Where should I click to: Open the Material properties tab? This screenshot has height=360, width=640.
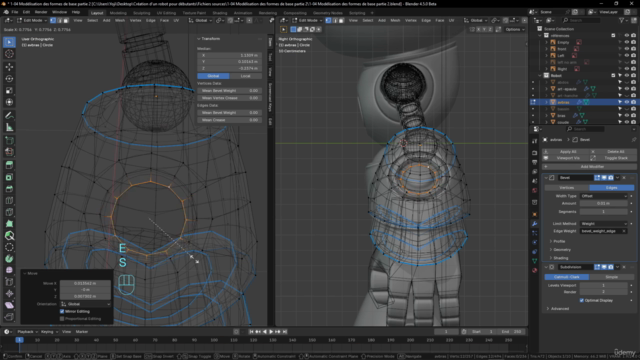coord(534,270)
